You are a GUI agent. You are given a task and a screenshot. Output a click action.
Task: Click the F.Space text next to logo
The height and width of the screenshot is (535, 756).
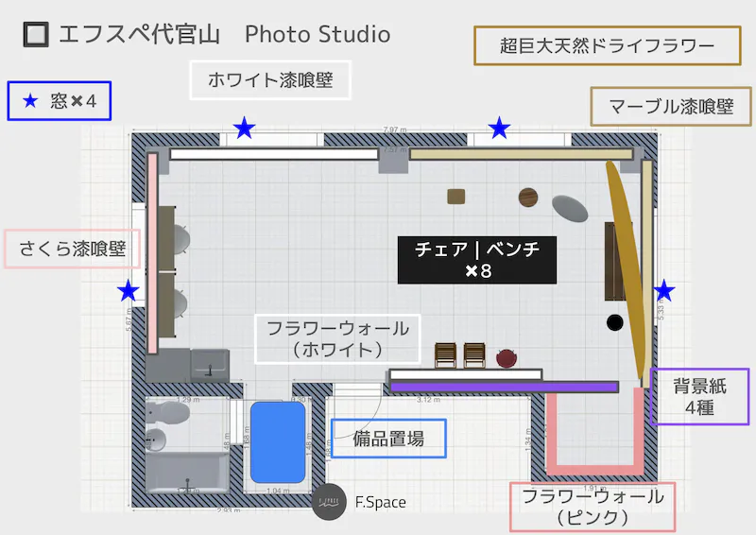pyautogui.click(x=381, y=502)
